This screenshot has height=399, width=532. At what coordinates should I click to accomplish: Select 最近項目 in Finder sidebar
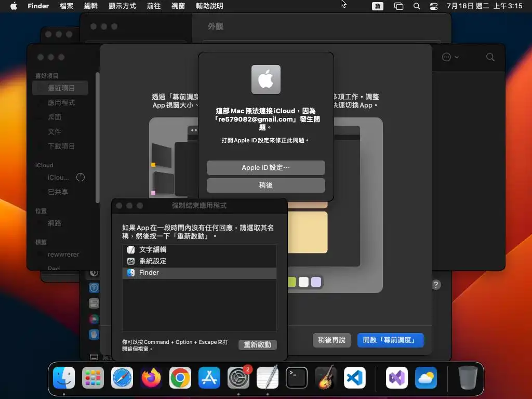(60, 88)
